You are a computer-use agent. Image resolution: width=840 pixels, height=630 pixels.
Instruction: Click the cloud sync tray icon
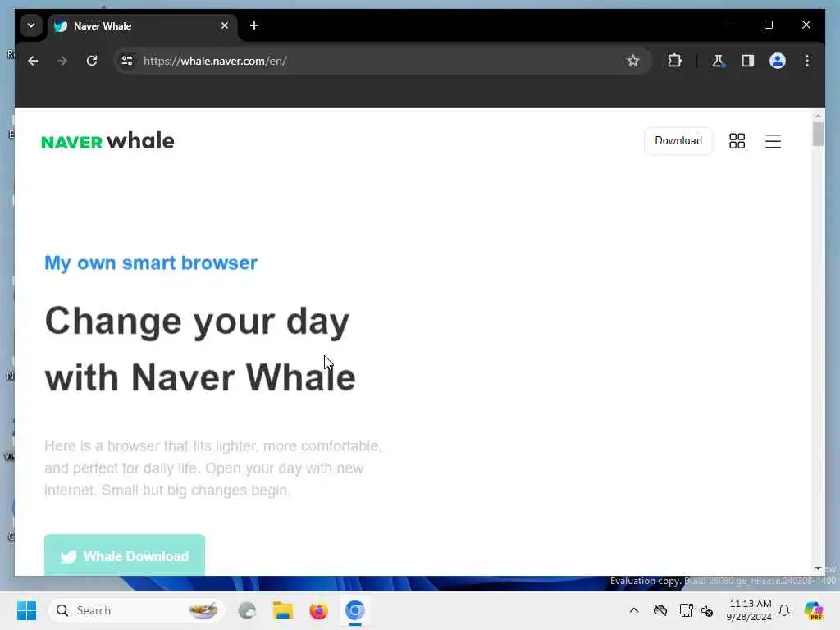click(660, 610)
